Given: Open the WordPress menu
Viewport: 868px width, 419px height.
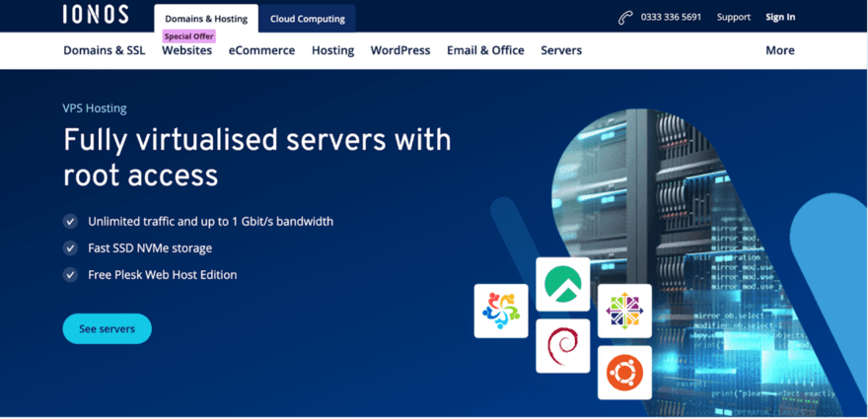Looking at the screenshot, I should point(400,50).
